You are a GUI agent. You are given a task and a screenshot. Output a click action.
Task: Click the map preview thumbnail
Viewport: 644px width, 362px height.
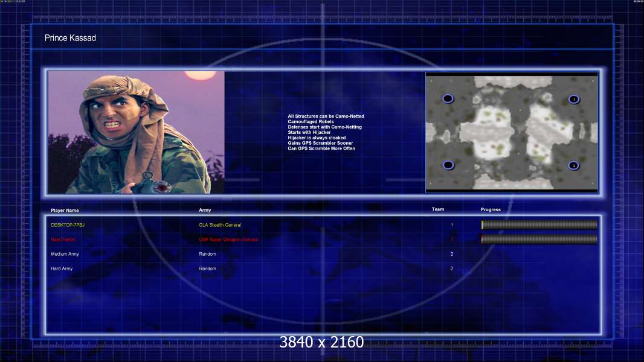click(x=512, y=132)
